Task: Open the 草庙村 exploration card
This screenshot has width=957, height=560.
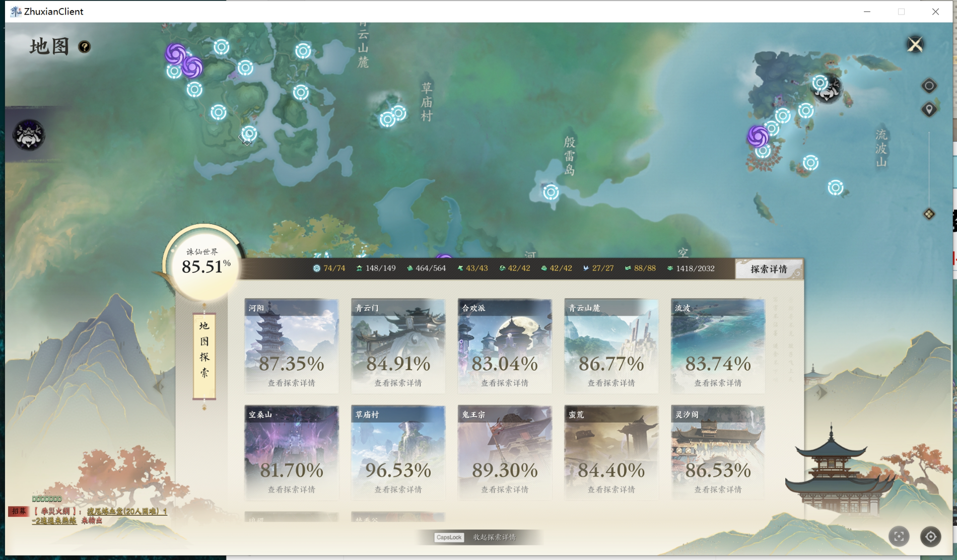Action: (x=398, y=453)
